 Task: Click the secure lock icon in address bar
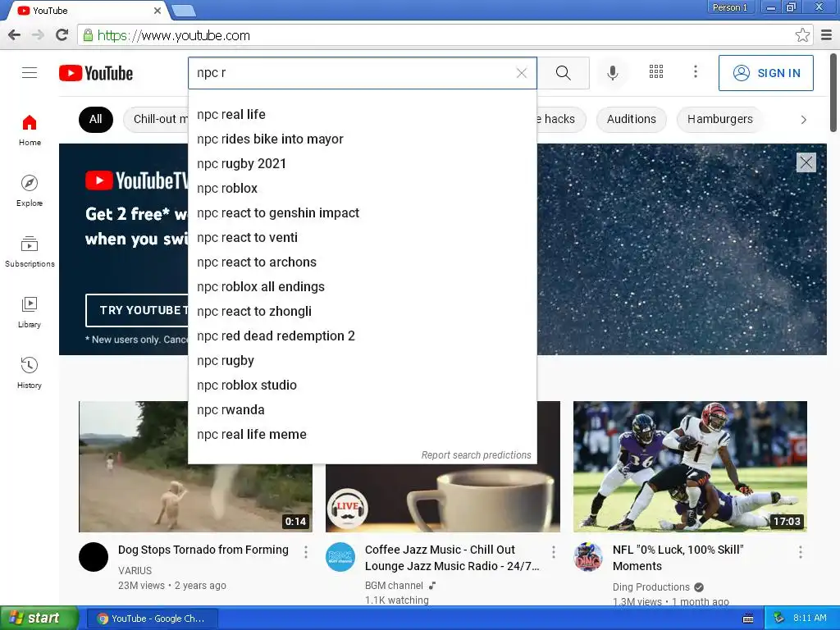click(x=88, y=35)
